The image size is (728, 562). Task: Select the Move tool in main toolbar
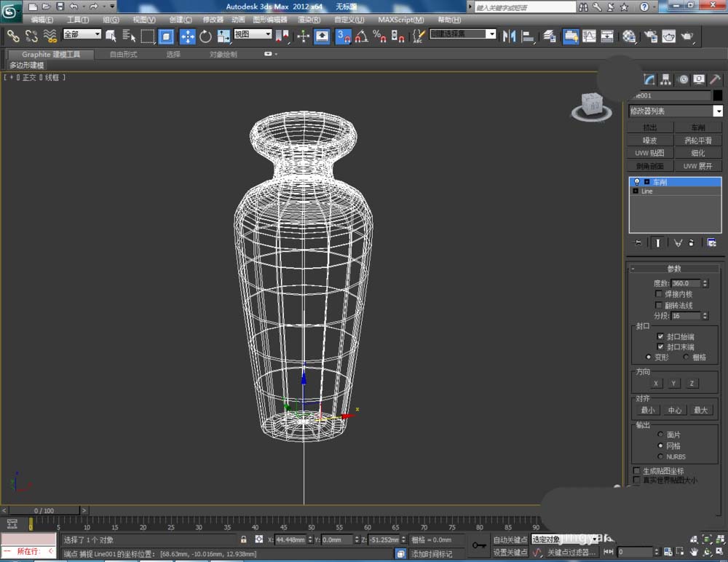(x=187, y=36)
